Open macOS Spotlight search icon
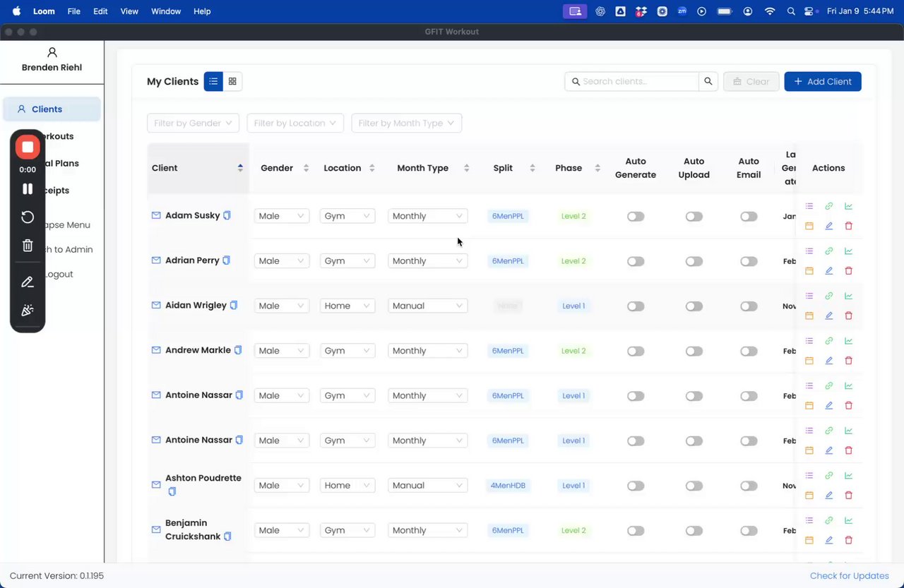This screenshot has height=588, width=904. coord(791,11)
